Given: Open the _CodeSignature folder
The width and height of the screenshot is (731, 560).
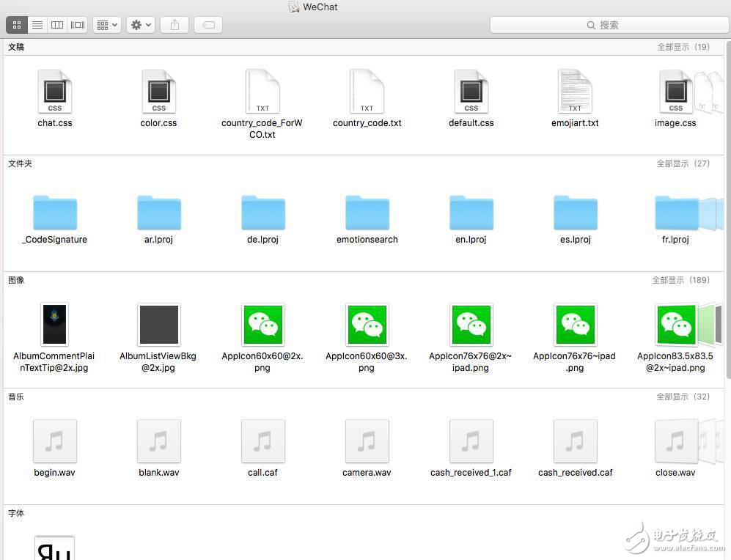Looking at the screenshot, I should tap(55, 213).
